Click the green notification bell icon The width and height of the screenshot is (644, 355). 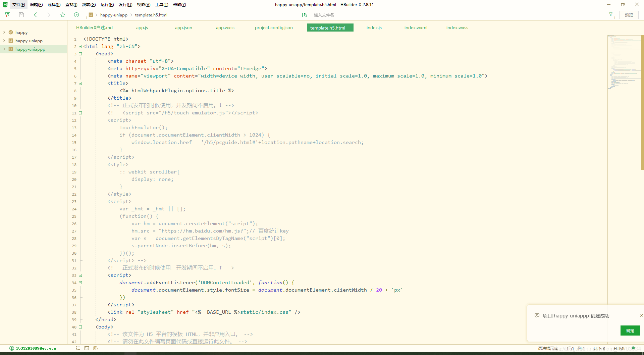tap(633, 348)
